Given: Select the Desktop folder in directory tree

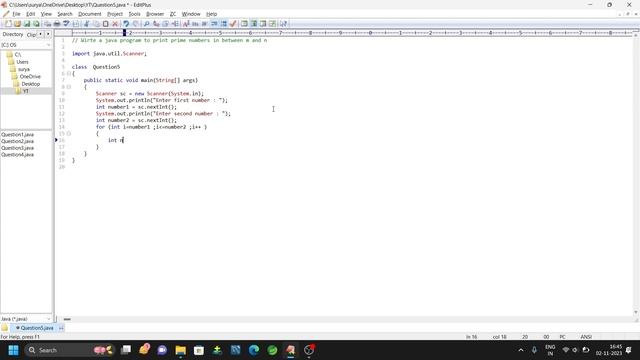Looking at the screenshot, I should 31,84.
